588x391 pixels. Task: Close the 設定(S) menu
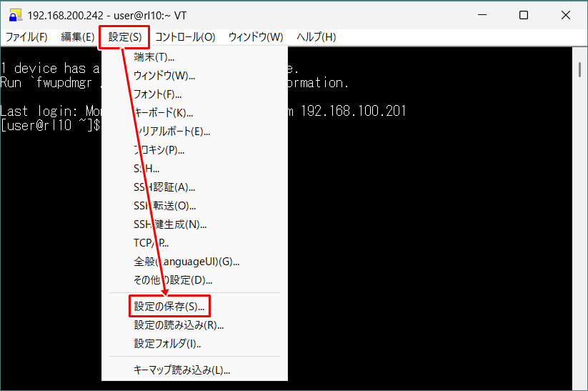click(x=124, y=37)
